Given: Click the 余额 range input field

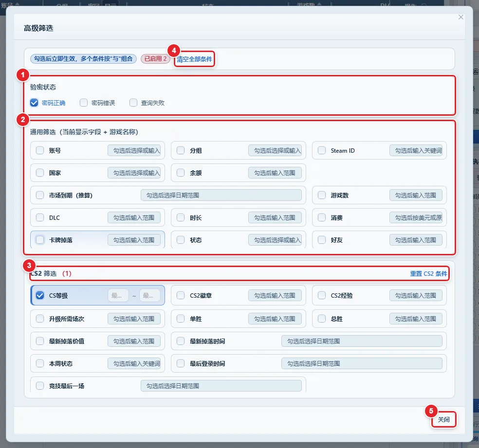Looking at the screenshot, I should pyautogui.click(x=275, y=173).
